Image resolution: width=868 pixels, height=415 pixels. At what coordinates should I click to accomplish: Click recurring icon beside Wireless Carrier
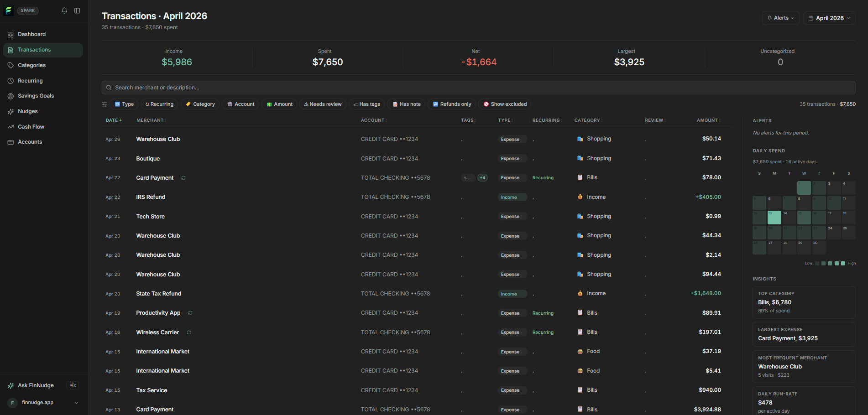189,332
